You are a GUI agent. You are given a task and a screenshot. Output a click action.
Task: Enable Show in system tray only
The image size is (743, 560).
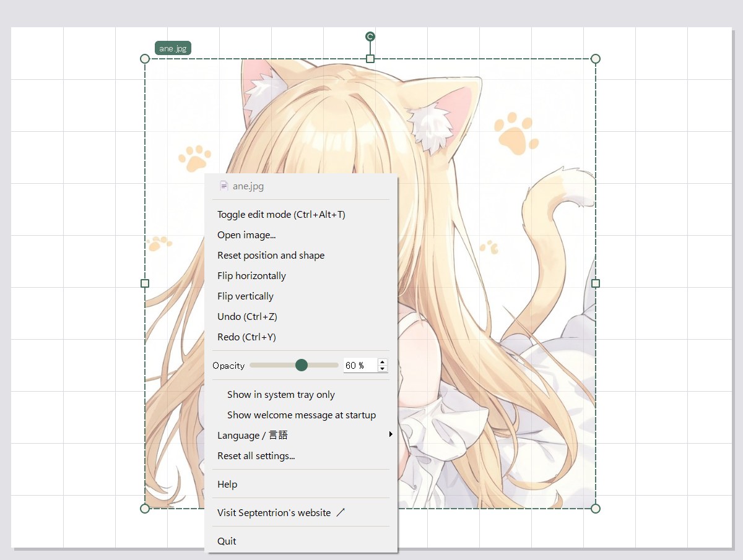301,395
